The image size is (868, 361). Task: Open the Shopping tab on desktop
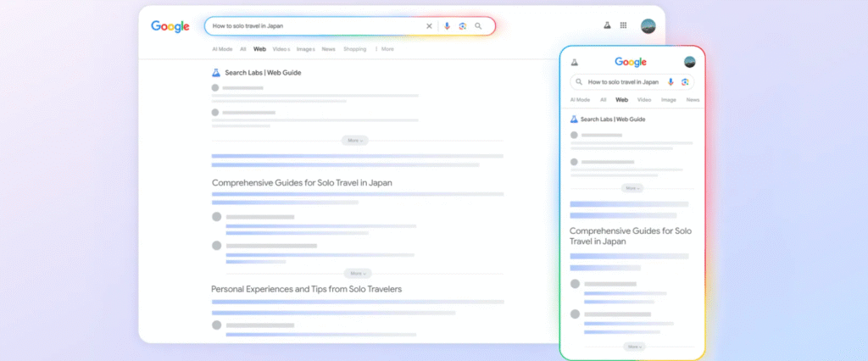355,49
